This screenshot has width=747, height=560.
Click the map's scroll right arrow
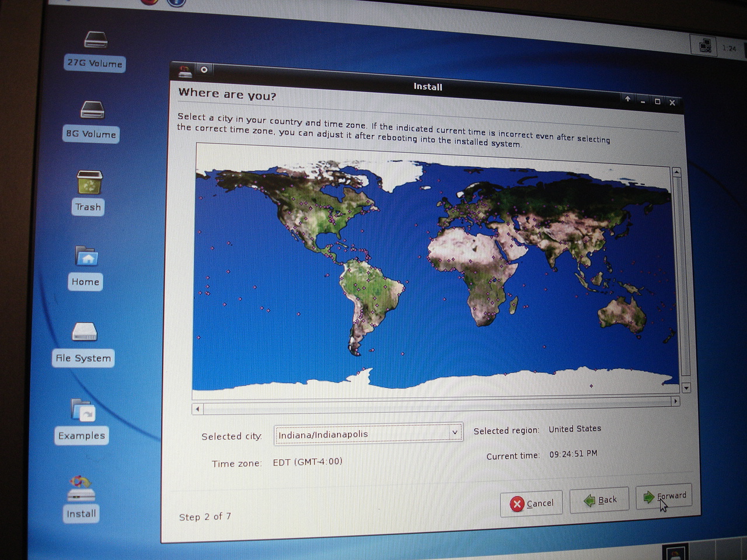coord(675,401)
